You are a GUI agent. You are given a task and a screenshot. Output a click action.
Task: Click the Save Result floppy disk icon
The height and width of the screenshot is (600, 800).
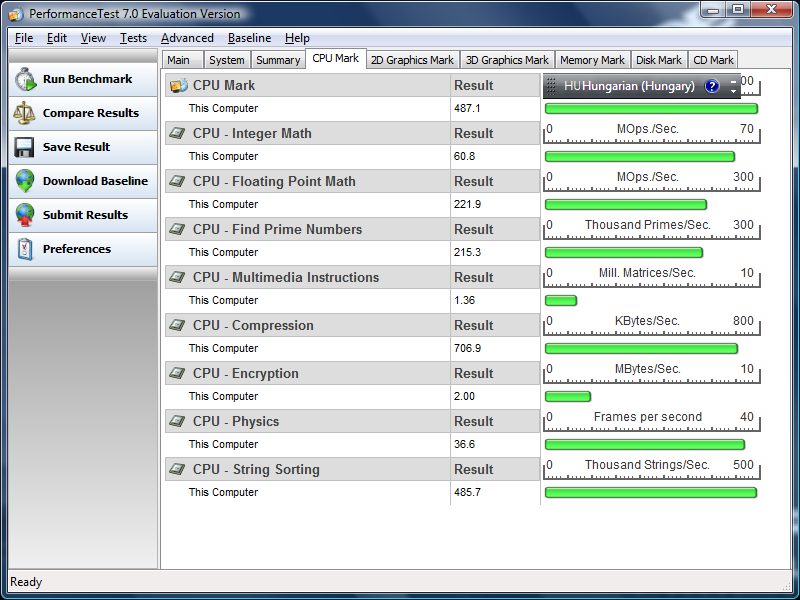point(24,147)
